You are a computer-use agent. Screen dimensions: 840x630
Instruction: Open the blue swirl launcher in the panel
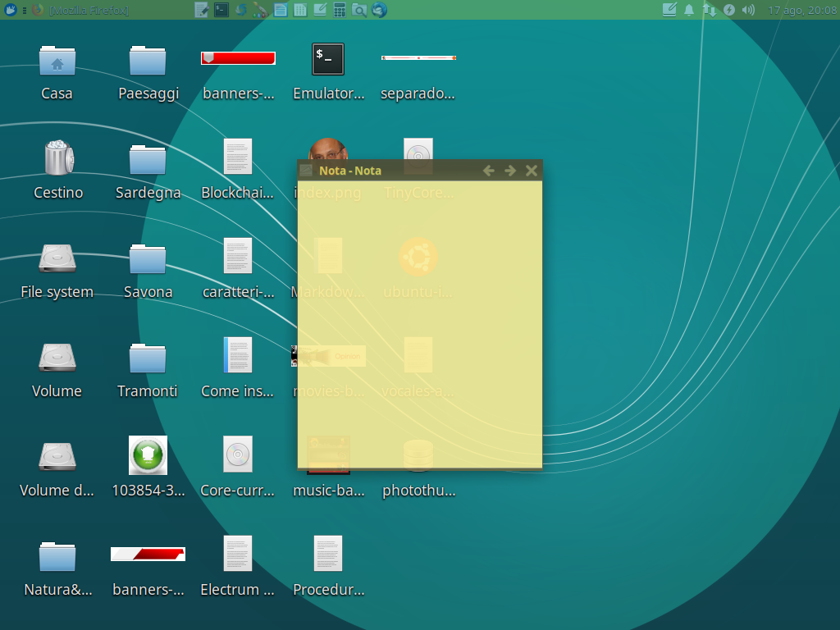241,10
